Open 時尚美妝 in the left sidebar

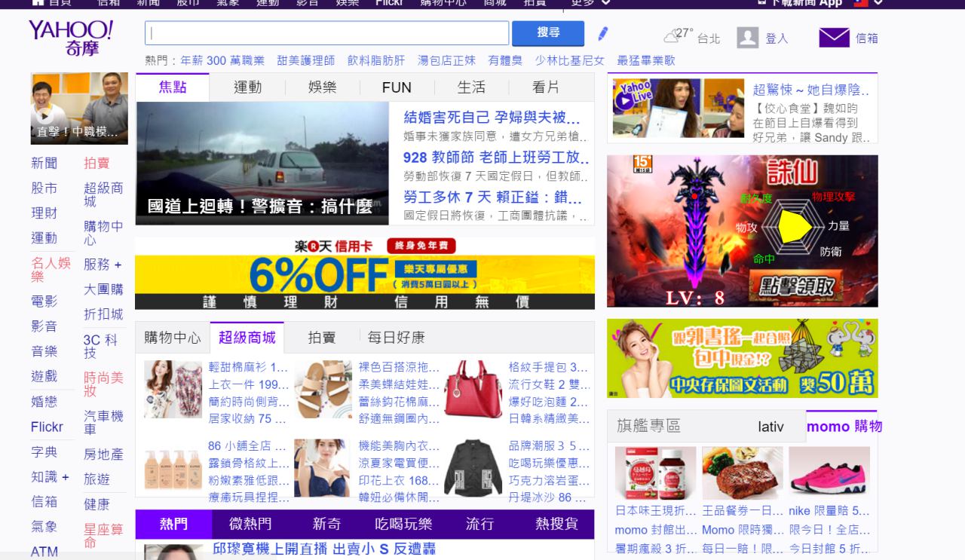103,384
